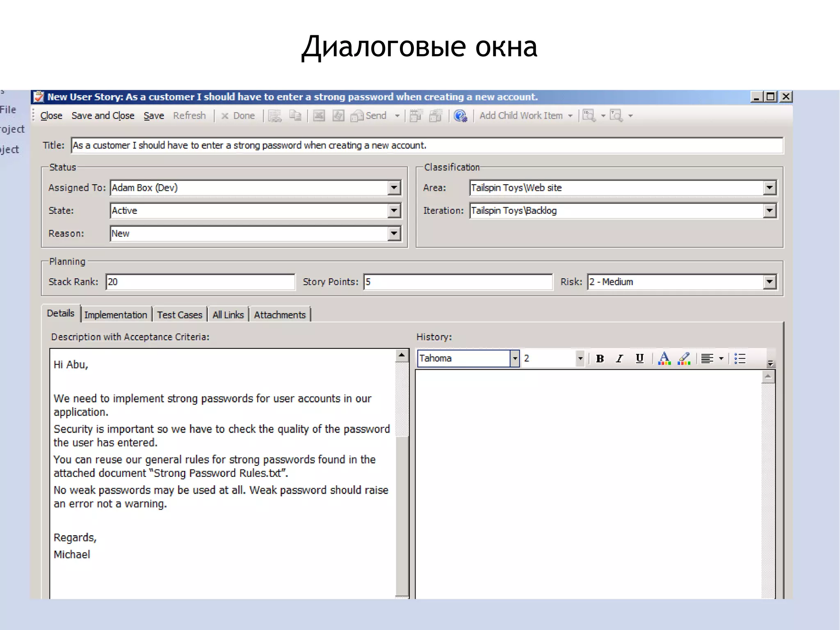Open the alignment dropdown arrow

[x=721, y=359]
